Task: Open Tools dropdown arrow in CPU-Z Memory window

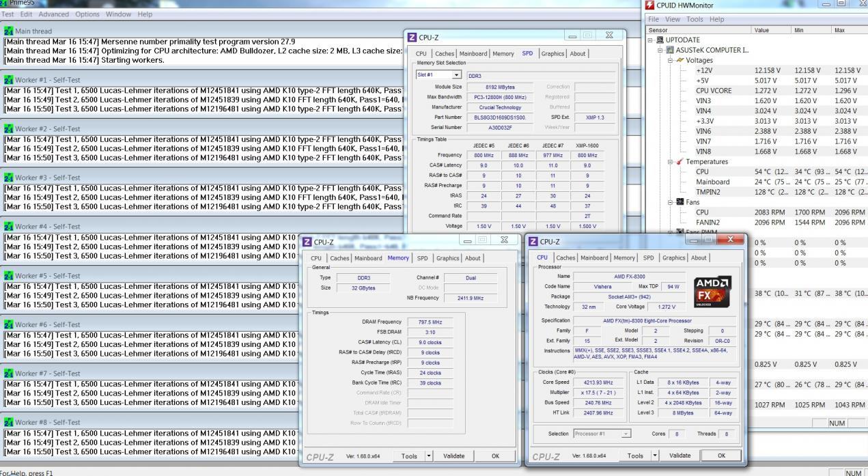Action: click(x=429, y=456)
